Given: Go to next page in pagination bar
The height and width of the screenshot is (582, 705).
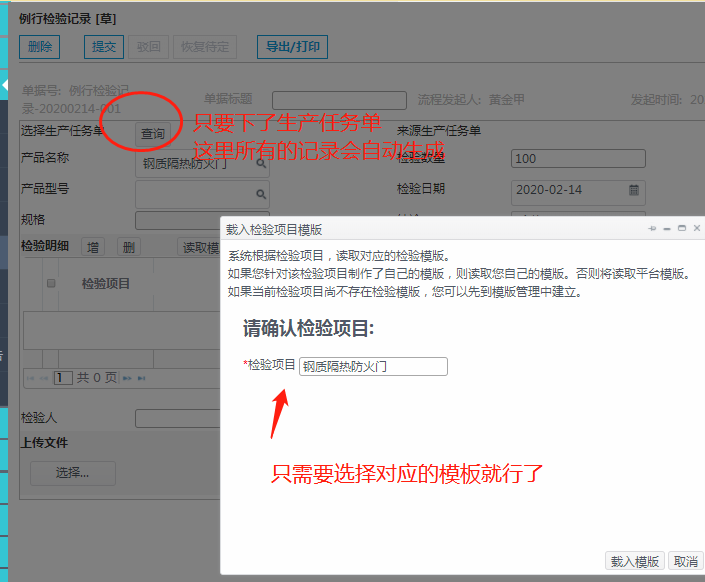Looking at the screenshot, I should [126, 378].
